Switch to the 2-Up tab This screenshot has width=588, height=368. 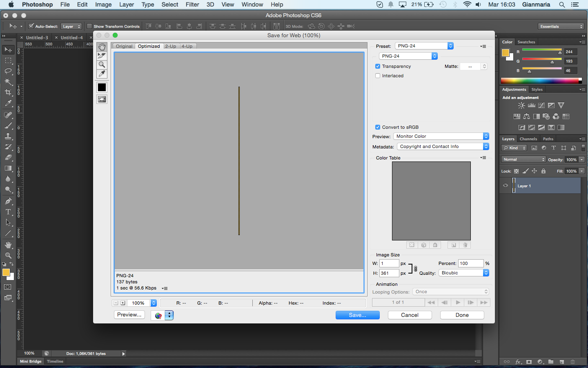171,46
